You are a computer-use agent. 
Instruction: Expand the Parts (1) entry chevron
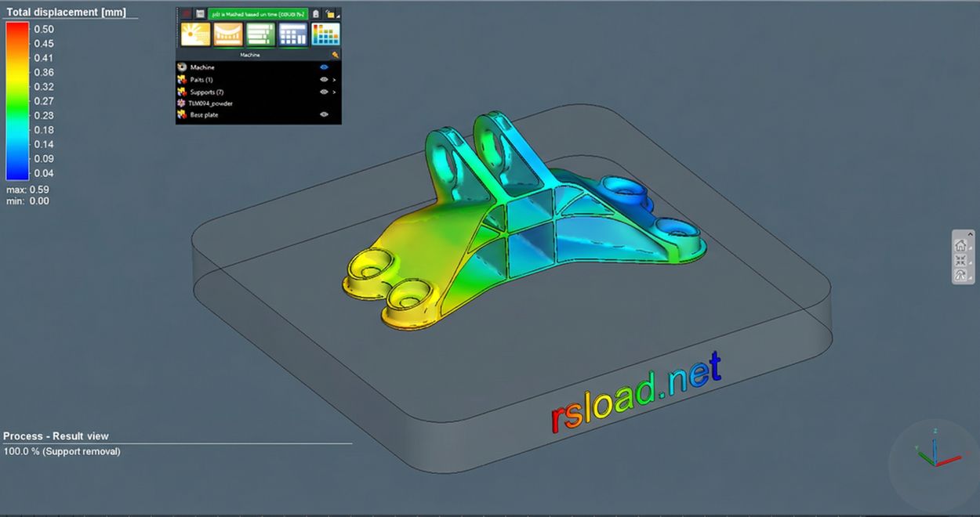coord(335,79)
